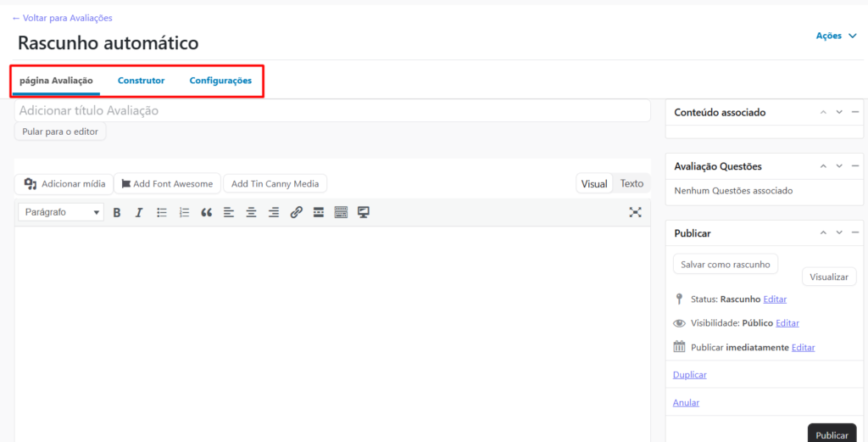Collapse the Conteúdo associado panel
Screen dimensions: 868x442
[x=855, y=112]
